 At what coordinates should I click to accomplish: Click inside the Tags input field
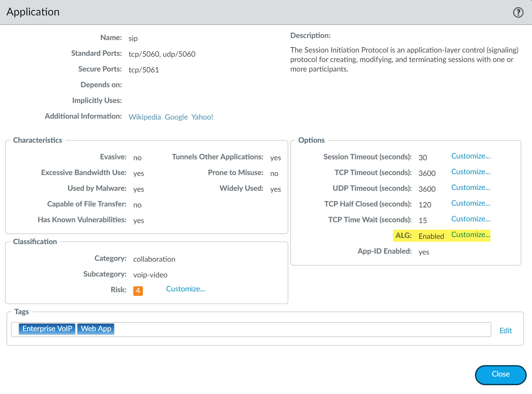(x=297, y=330)
